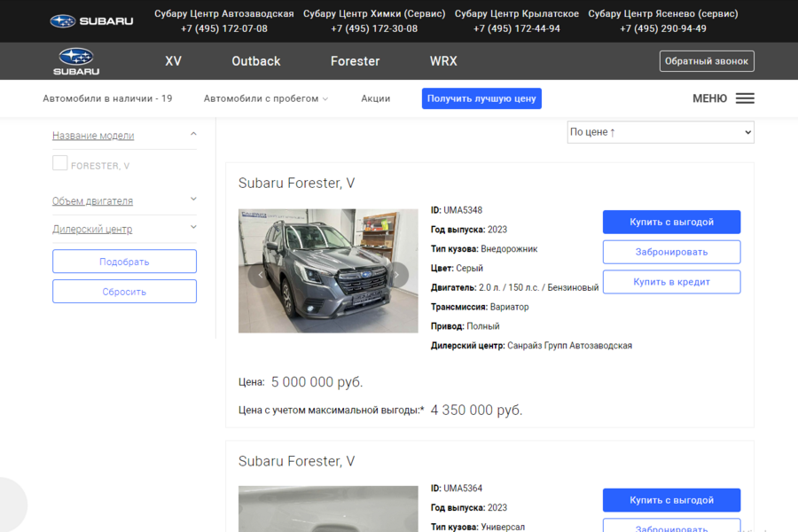Viewport: 798px width, 532px height.
Task: Click the discounted price 4 350 000 руб.
Action: coord(476,410)
